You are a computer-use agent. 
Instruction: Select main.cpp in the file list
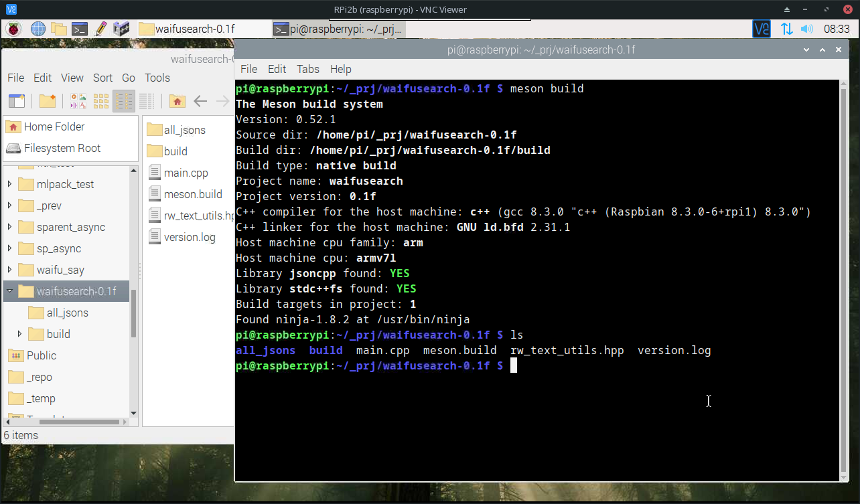click(x=177, y=173)
